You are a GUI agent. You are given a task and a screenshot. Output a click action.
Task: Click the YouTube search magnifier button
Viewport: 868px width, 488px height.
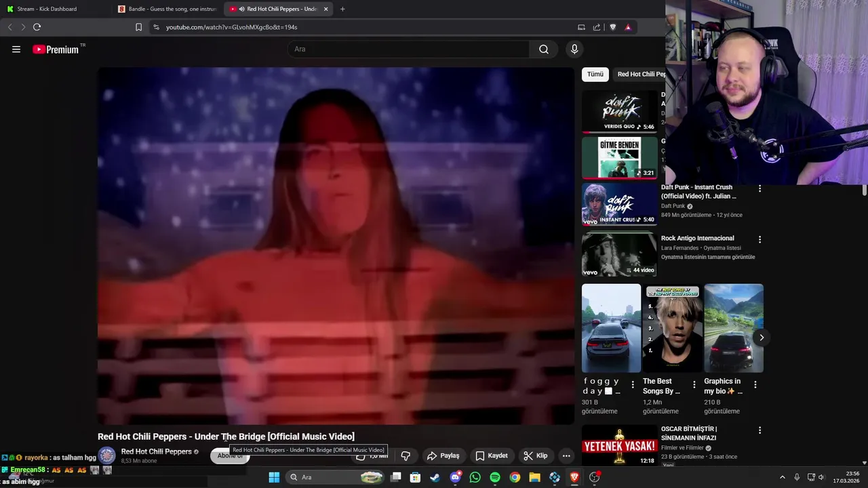coord(544,49)
